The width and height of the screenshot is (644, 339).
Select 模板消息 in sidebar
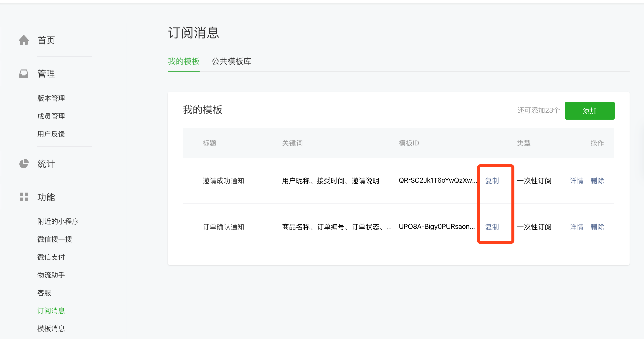[51, 329]
